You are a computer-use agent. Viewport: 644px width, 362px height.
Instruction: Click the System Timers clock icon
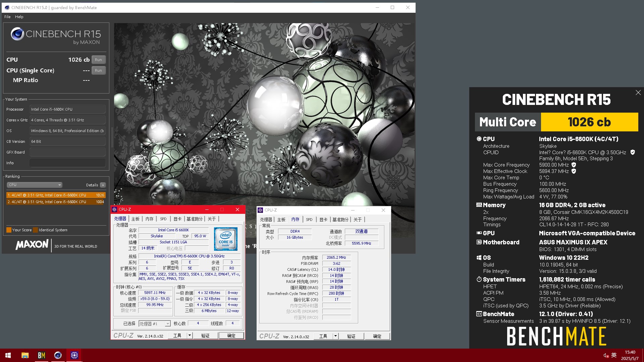[x=479, y=279]
